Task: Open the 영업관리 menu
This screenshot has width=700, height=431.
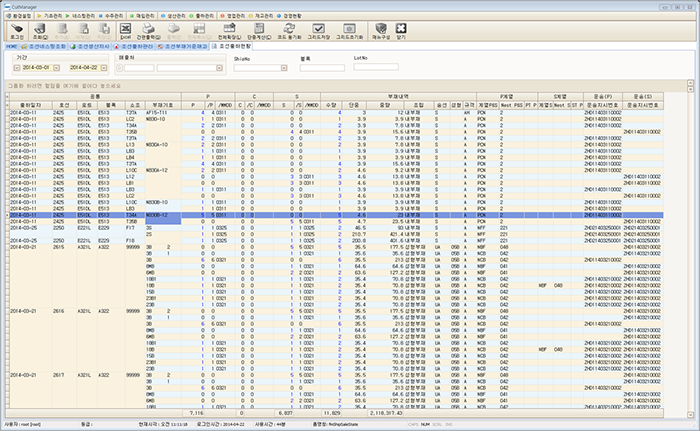Action: click(x=233, y=16)
